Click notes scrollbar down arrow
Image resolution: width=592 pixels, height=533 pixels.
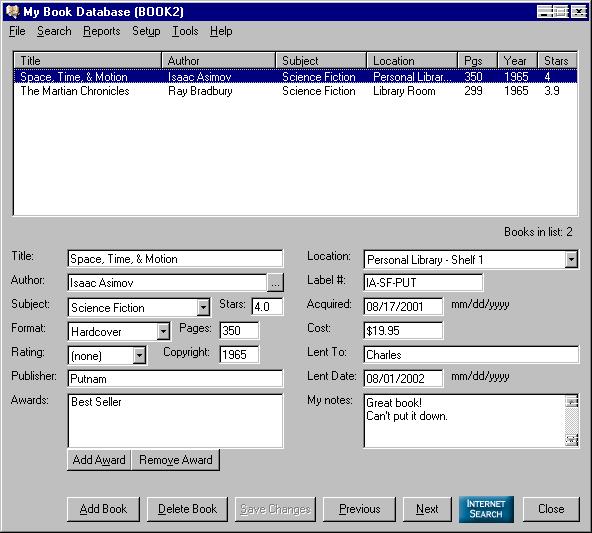click(x=572, y=440)
